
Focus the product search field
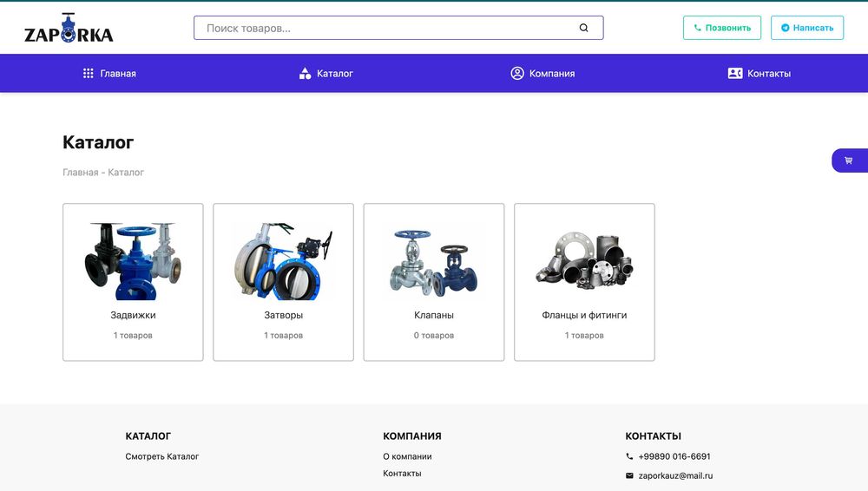(x=398, y=28)
